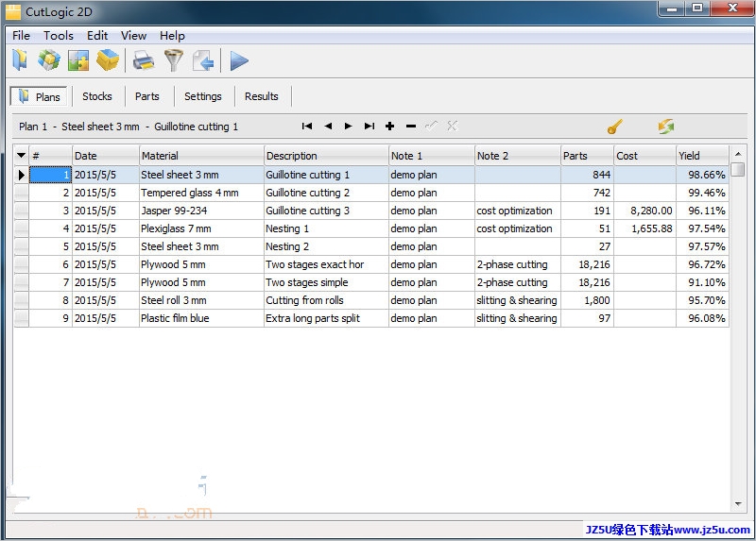The height and width of the screenshot is (541, 756).
Task: Click the 99.46% yield cell
Action: [x=702, y=193]
